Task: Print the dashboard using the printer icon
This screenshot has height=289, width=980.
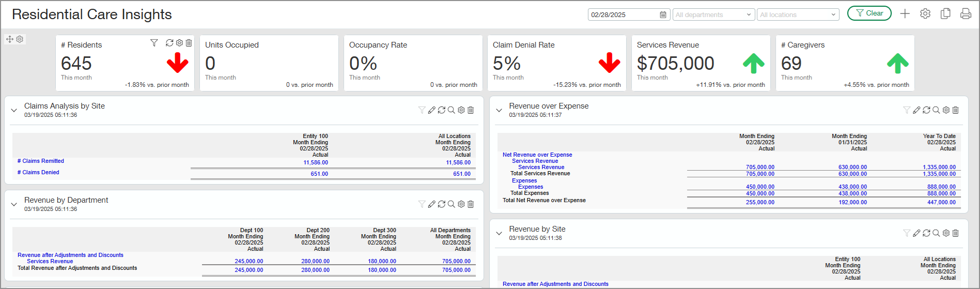Action: 966,14
